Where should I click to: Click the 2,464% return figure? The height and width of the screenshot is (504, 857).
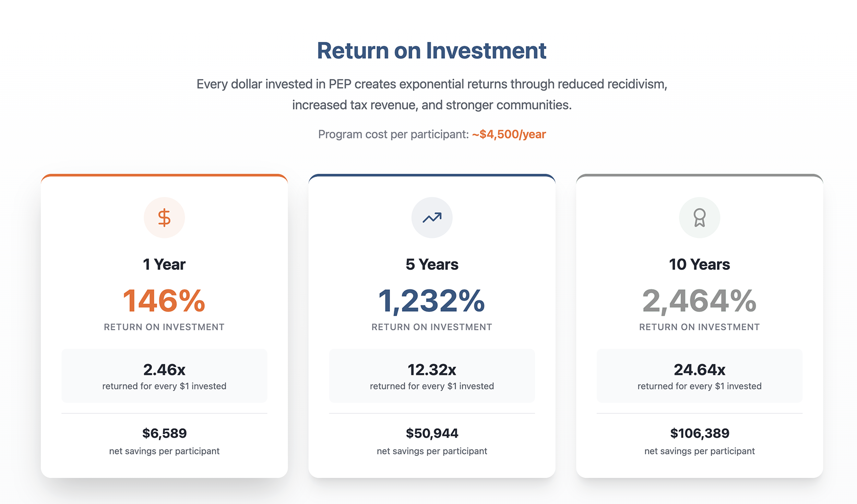tap(699, 301)
